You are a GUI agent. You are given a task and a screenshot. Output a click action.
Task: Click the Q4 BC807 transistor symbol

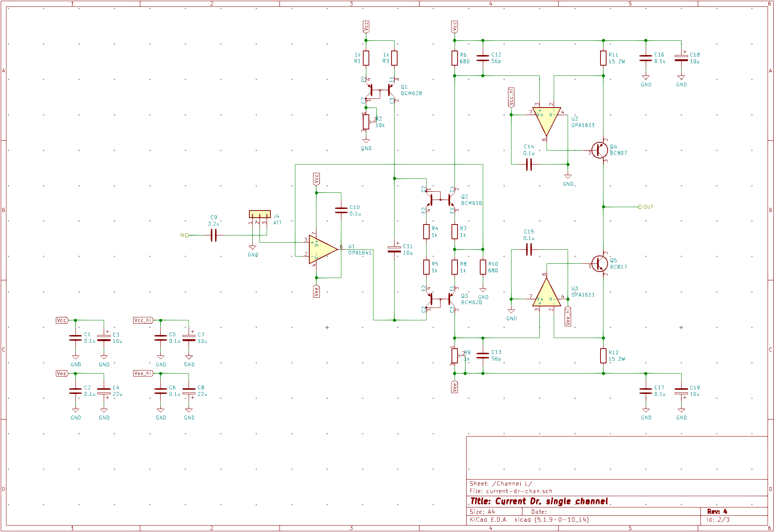pos(599,150)
